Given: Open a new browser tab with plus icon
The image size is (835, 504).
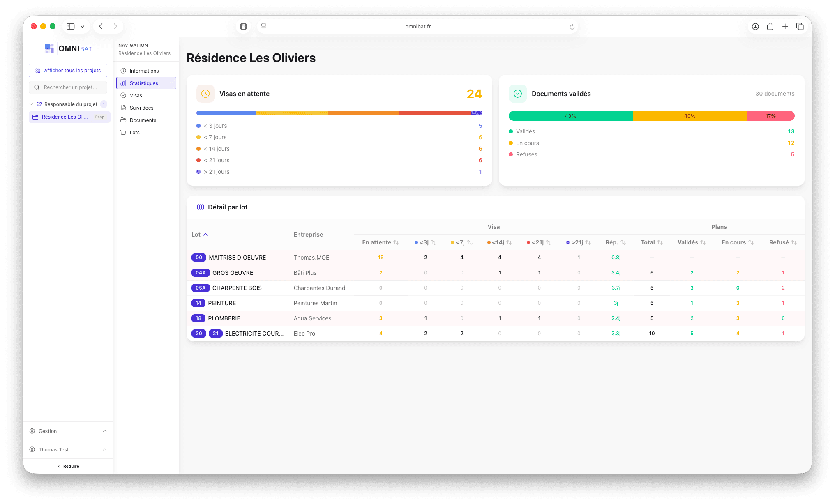Looking at the screenshot, I should click(785, 27).
